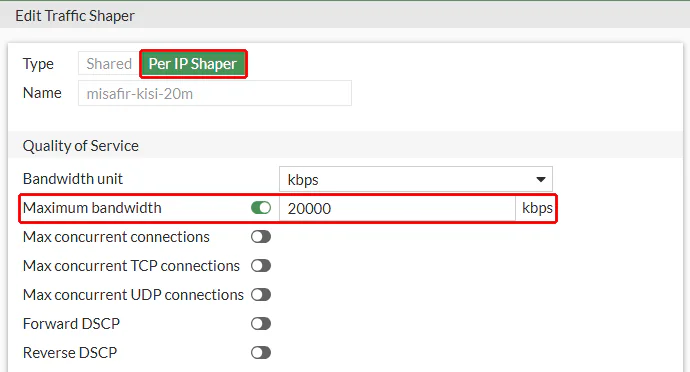The image size is (690, 372).
Task: Click the Maximum bandwidth label
Action: (x=92, y=208)
